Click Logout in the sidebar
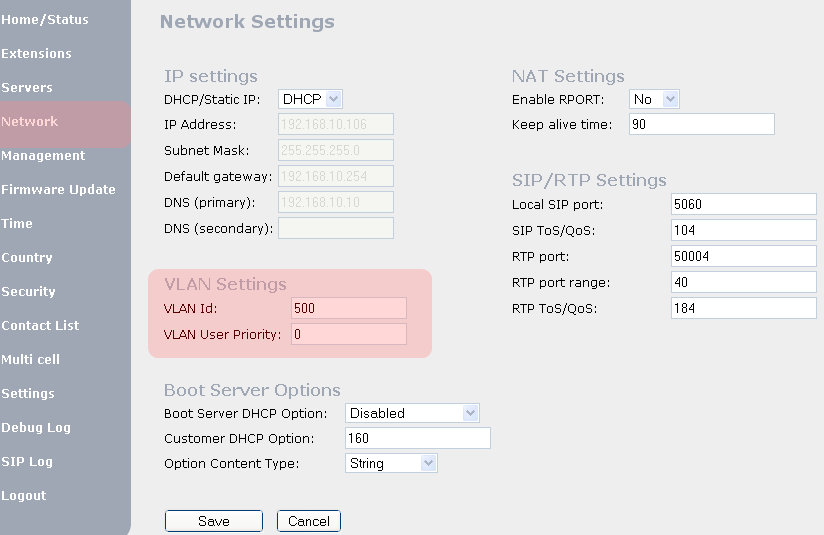 pos(24,496)
